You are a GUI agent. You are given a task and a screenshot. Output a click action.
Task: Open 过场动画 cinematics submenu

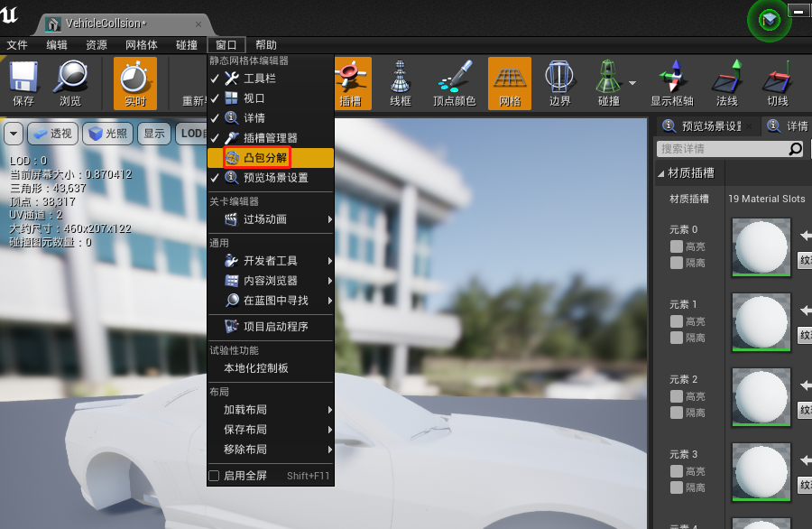coord(271,219)
